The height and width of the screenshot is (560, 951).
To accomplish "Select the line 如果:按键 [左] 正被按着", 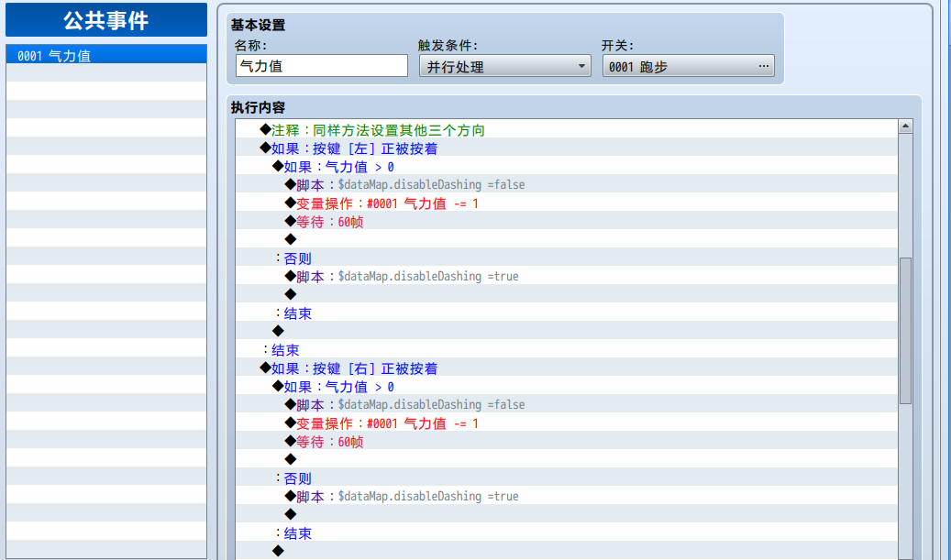I will (567, 148).
